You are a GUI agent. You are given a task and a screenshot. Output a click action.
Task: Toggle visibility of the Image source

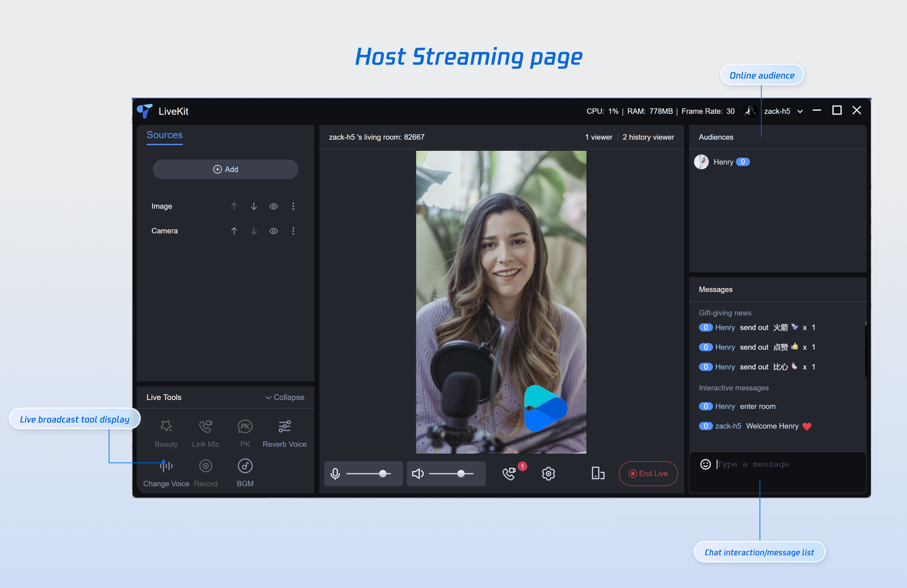click(x=274, y=206)
